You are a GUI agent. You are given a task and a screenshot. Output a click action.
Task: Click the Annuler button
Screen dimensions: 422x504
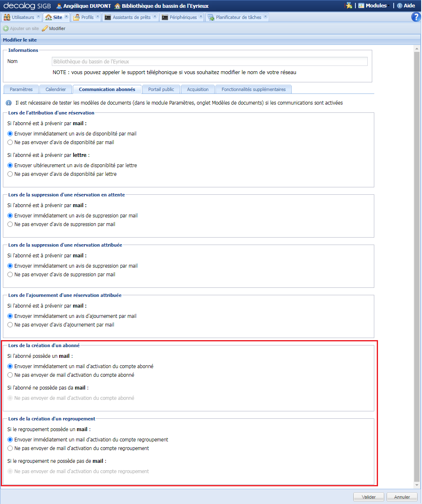click(401, 497)
